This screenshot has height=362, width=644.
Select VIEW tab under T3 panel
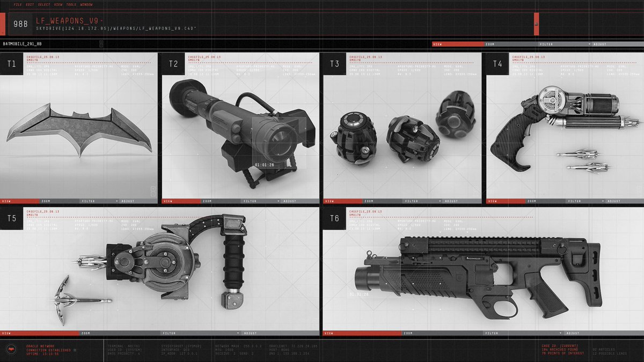[x=343, y=201]
